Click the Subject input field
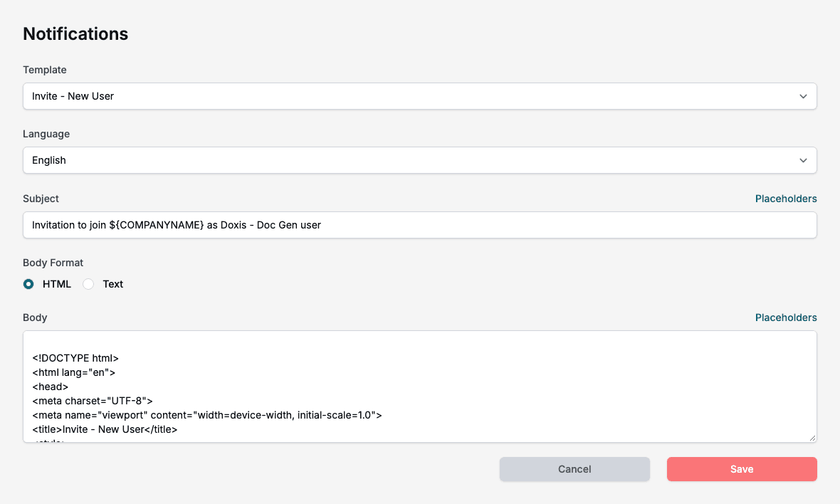 [419, 225]
